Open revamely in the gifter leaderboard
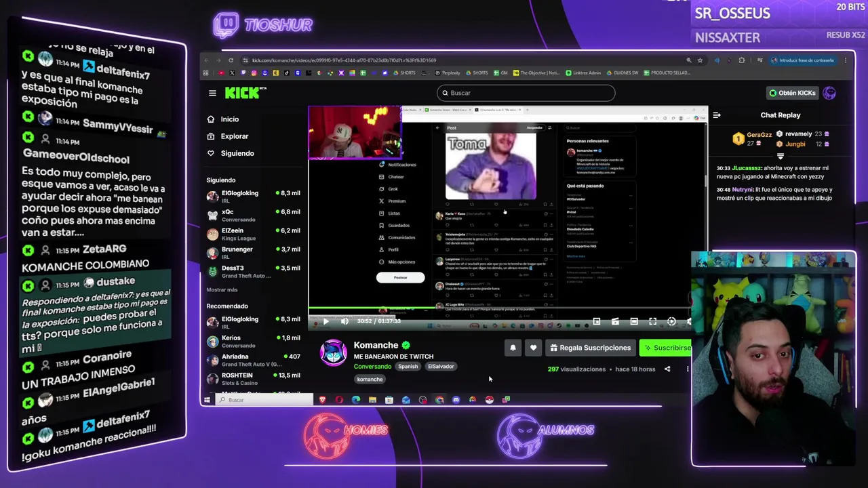The width and height of the screenshot is (868, 488). tap(798, 134)
